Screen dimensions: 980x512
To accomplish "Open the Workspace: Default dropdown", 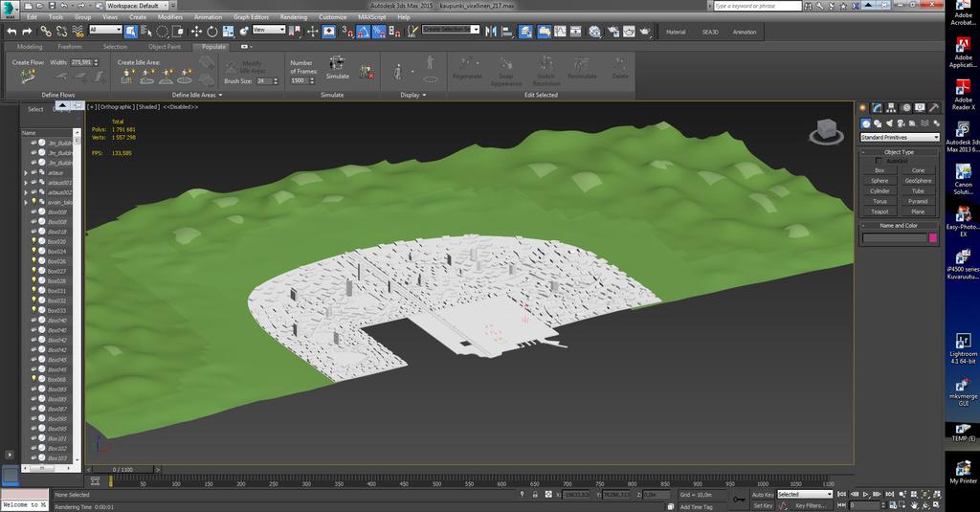I will (136, 6).
